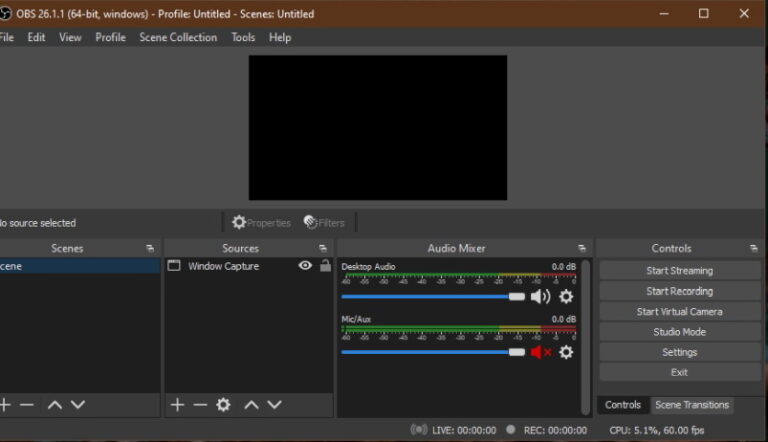Click the REC: 00:00:00 status text
768x442 pixels.
555,430
